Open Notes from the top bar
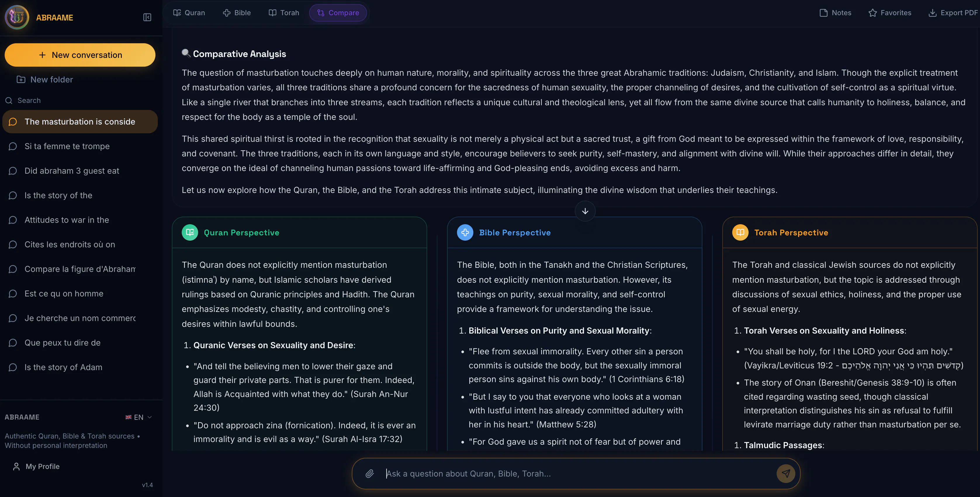This screenshot has width=980, height=497. (x=835, y=13)
